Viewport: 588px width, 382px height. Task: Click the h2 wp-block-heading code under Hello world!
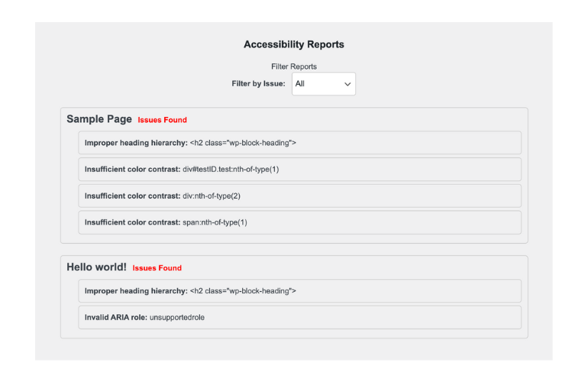point(243,291)
